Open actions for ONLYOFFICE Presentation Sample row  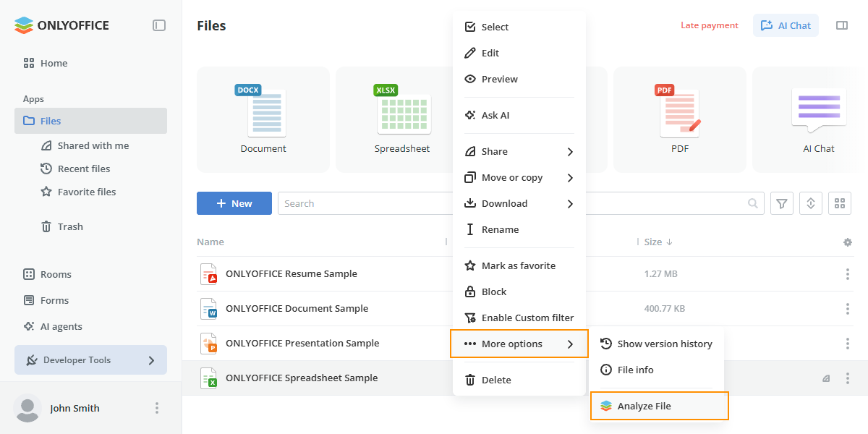click(x=848, y=344)
